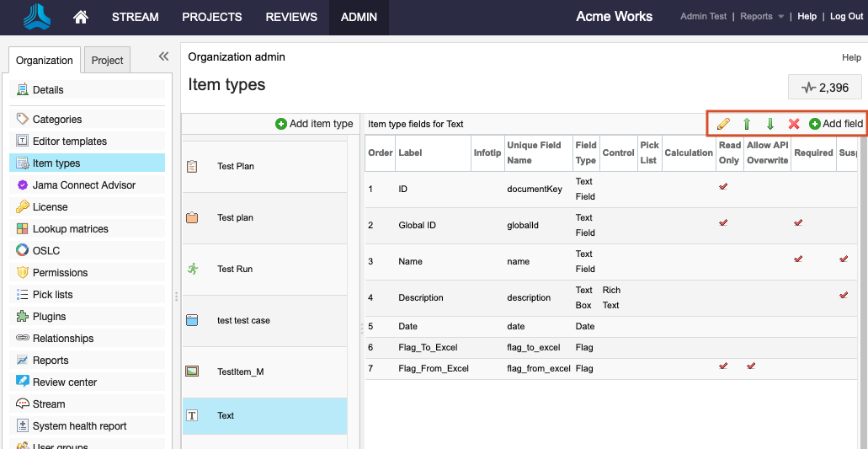This screenshot has height=449, width=868.
Task: Click the Read Only check for Global ID
Action: [x=723, y=222]
